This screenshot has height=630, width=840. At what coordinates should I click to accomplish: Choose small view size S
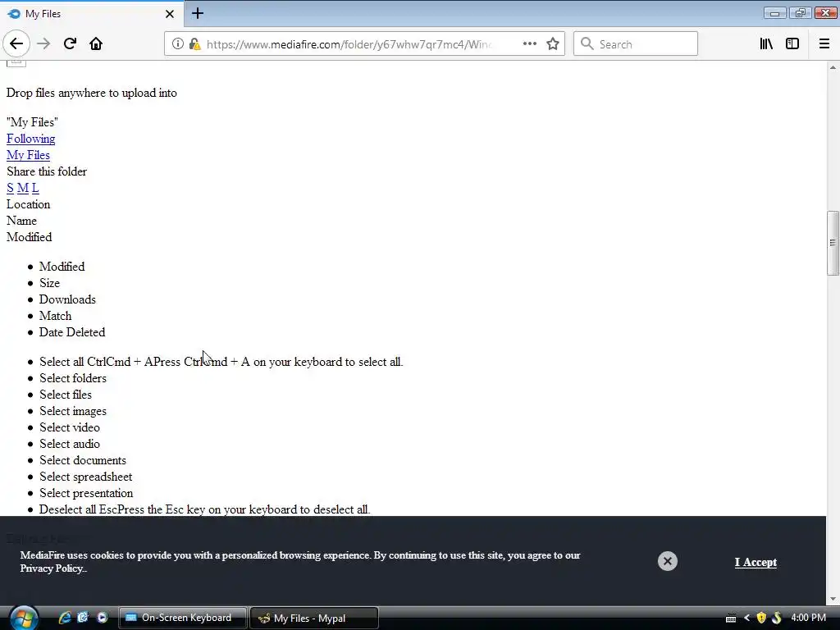10,188
